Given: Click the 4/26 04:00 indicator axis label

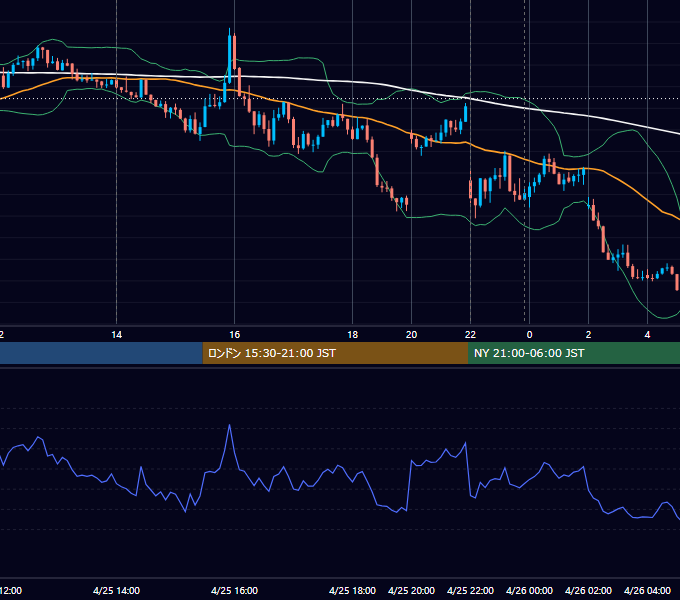Looking at the screenshot, I should tap(647, 590).
